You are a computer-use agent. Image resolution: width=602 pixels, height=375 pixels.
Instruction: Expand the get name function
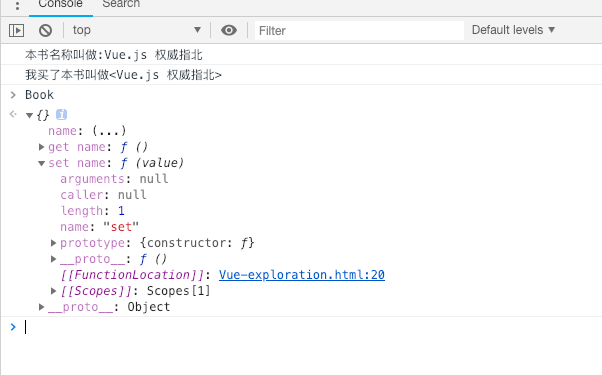41,147
